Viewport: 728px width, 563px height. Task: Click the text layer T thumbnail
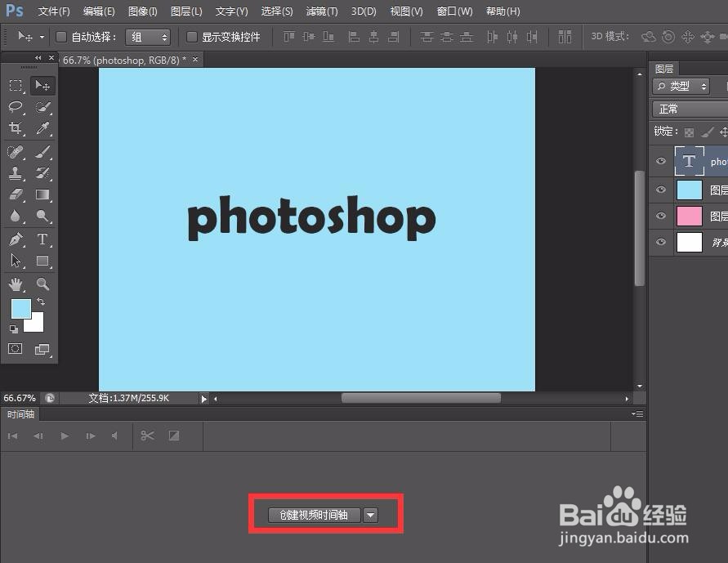click(689, 161)
